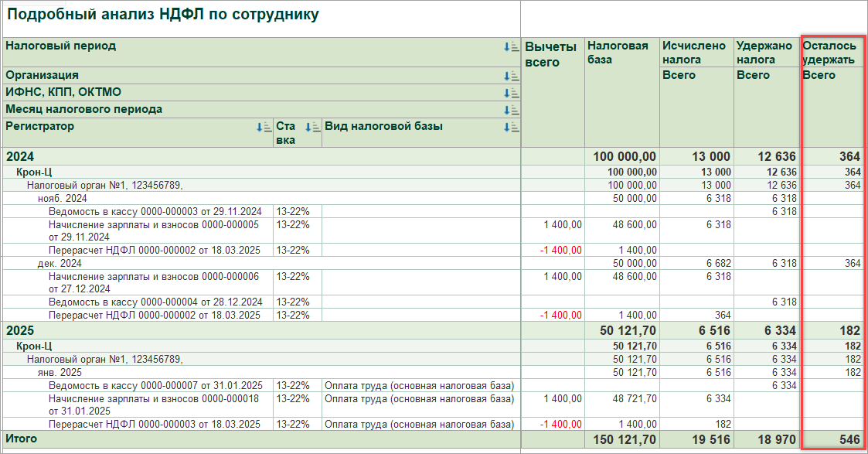The image size is (868, 454).
Task: Click '6 682' calculated tax in дек. 2024 row
Action: [x=719, y=264]
